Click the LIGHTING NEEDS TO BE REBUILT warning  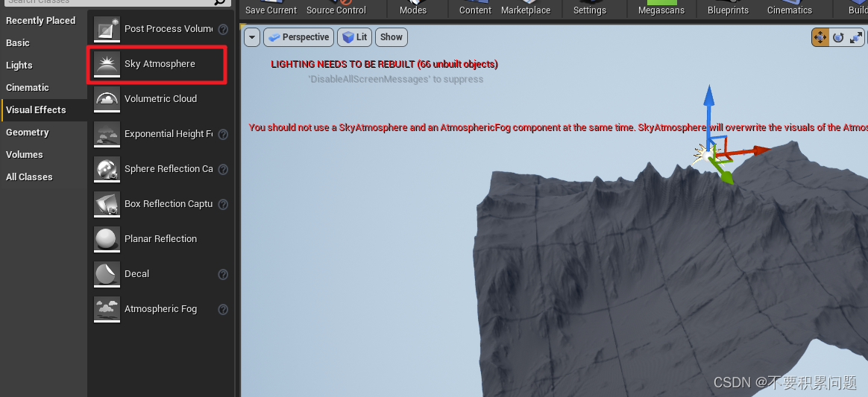tap(384, 64)
